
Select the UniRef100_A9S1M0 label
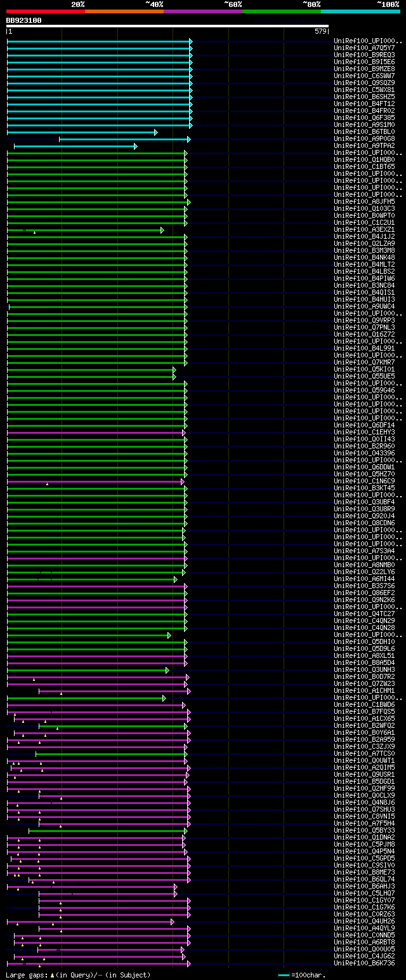364,124
